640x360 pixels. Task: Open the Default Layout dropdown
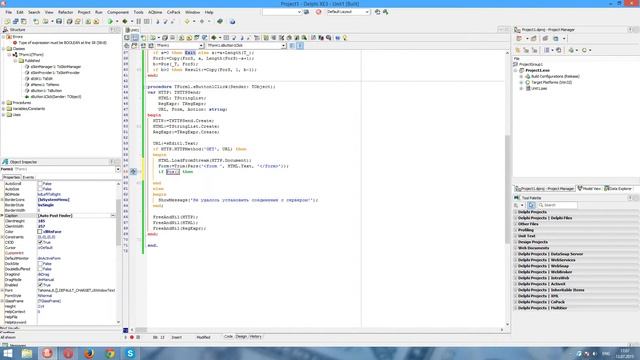click(367, 12)
